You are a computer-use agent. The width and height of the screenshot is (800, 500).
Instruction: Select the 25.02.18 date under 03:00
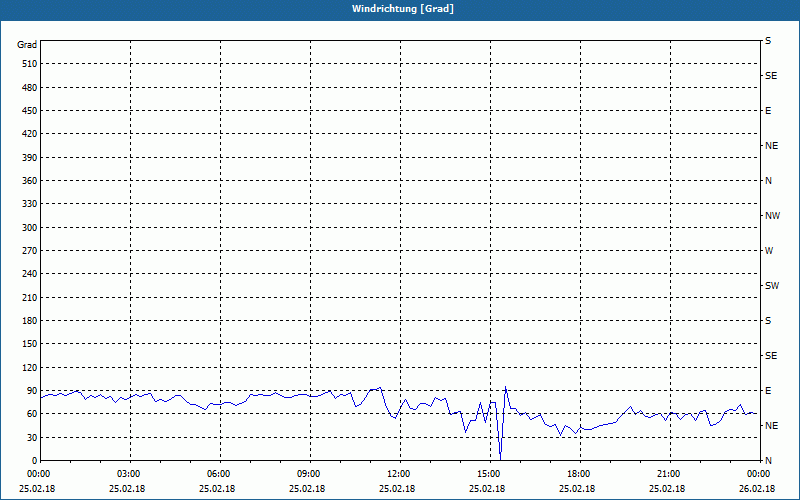[127, 489]
